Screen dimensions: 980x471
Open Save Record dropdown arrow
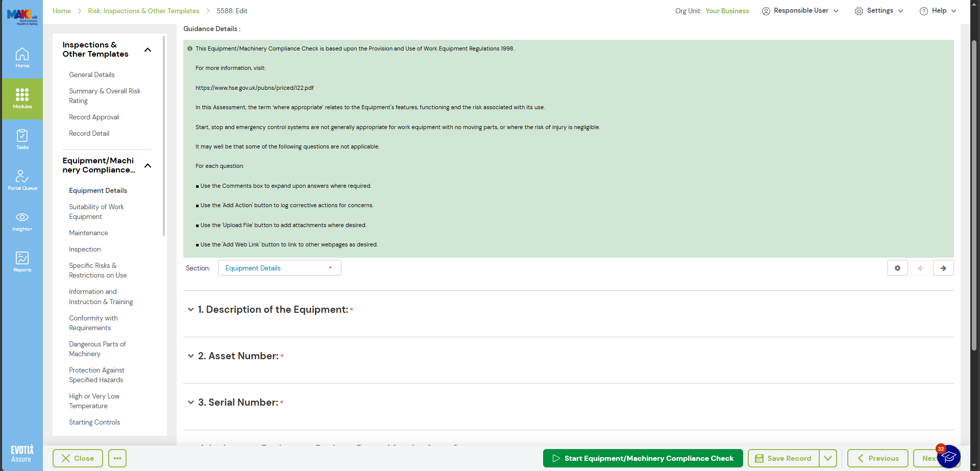click(828, 458)
